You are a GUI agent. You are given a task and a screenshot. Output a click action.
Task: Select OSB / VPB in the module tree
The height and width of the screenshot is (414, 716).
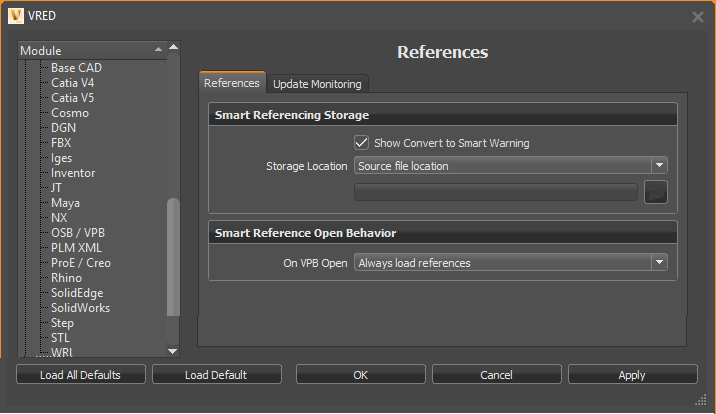[78, 233]
